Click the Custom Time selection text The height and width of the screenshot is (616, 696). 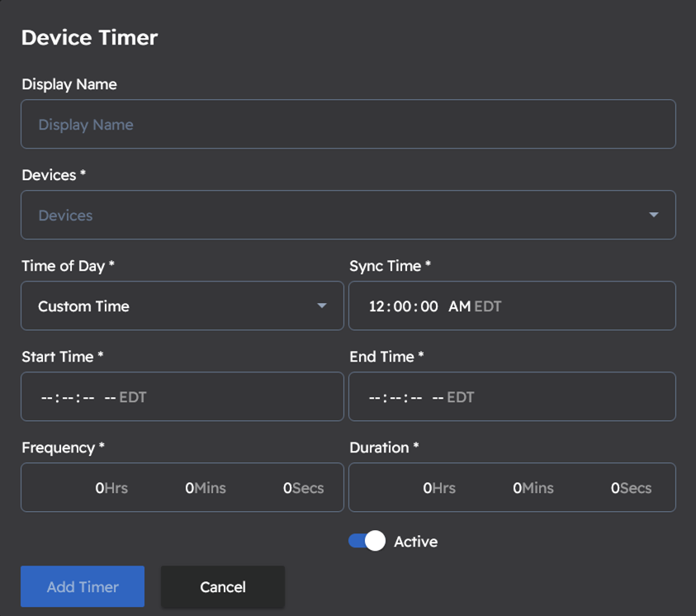point(83,306)
